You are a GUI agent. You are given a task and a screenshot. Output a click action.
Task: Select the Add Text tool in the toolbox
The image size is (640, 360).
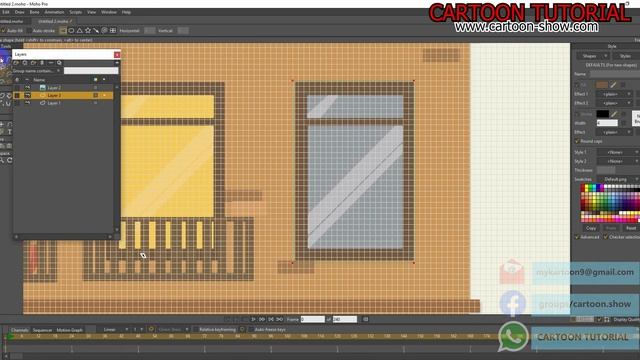point(10,132)
